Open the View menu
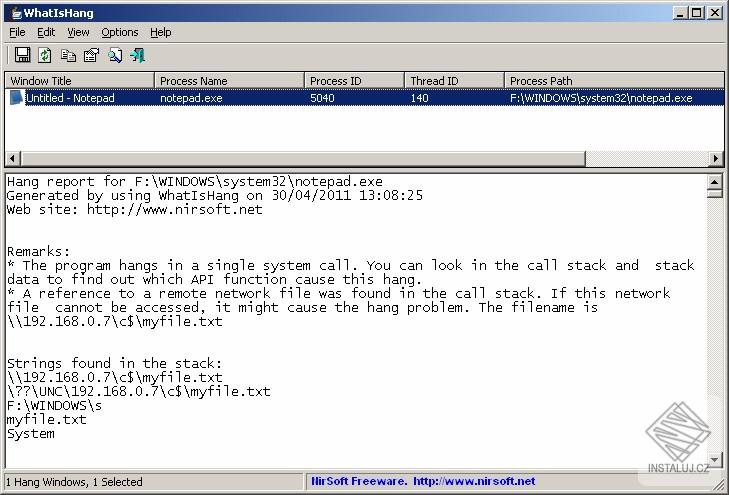Screen dimensions: 729x495 [78, 32]
